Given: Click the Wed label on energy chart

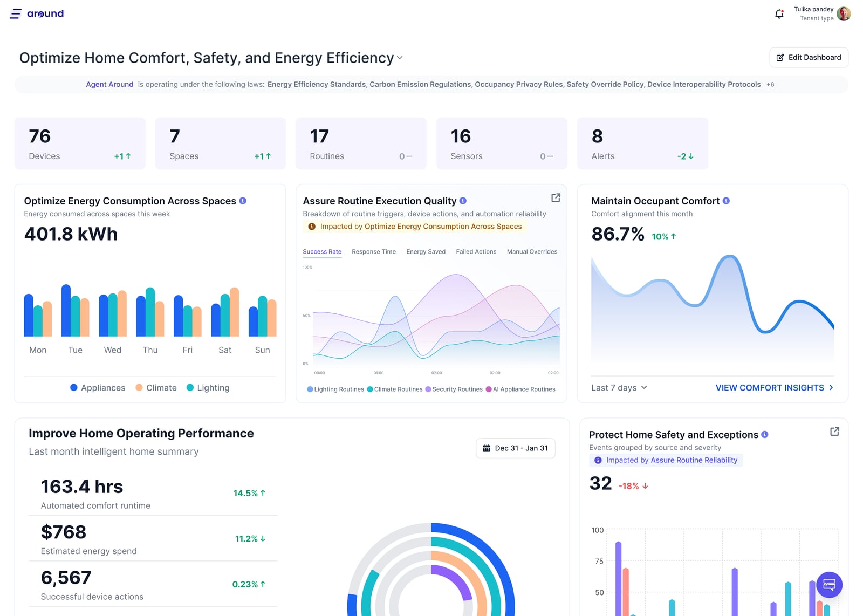Looking at the screenshot, I should click(x=112, y=350).
